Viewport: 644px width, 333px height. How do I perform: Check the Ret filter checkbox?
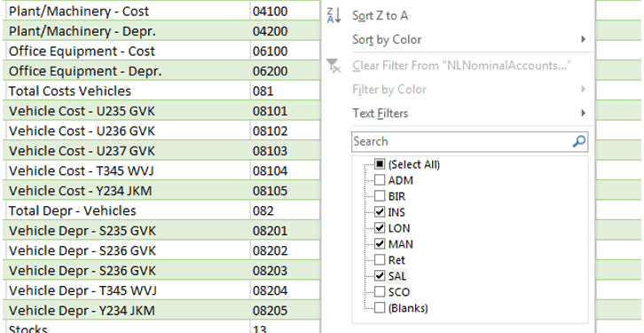click(x=380, y=260)
